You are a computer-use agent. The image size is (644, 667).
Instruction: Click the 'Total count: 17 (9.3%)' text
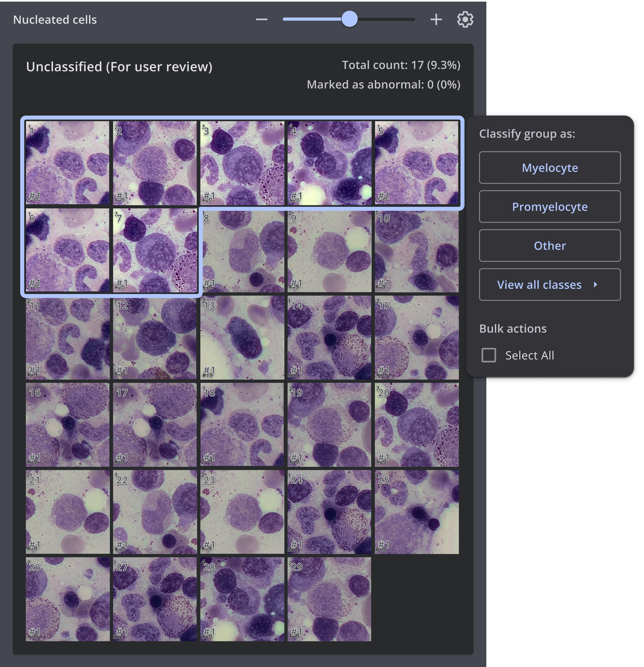[401, 65]
